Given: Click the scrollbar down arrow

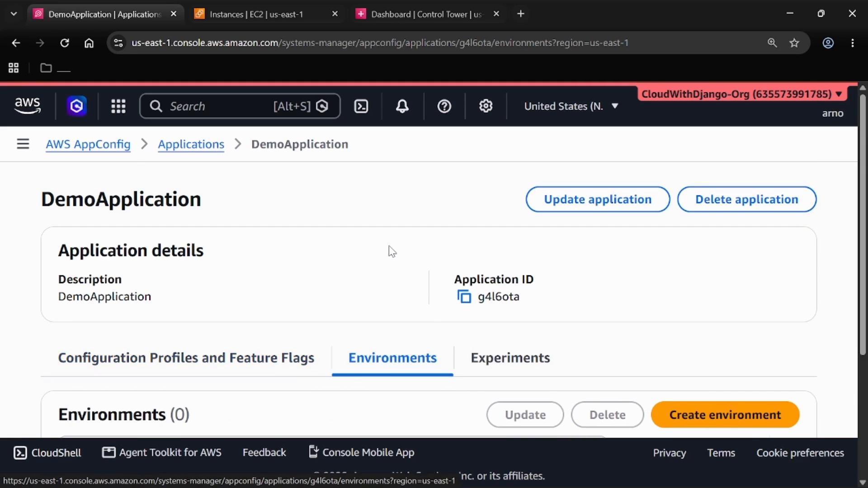Looking at the screenshot, I should pos(863,483).
